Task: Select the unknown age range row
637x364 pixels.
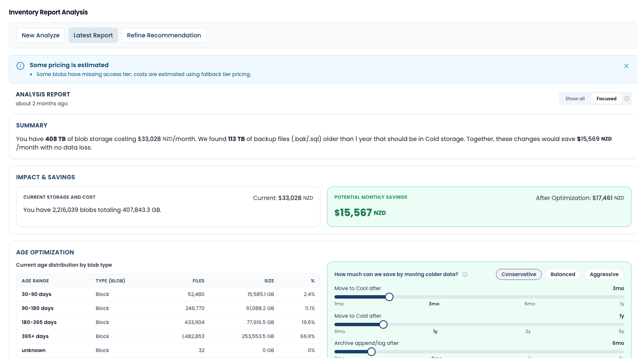Action: [168, 350]
